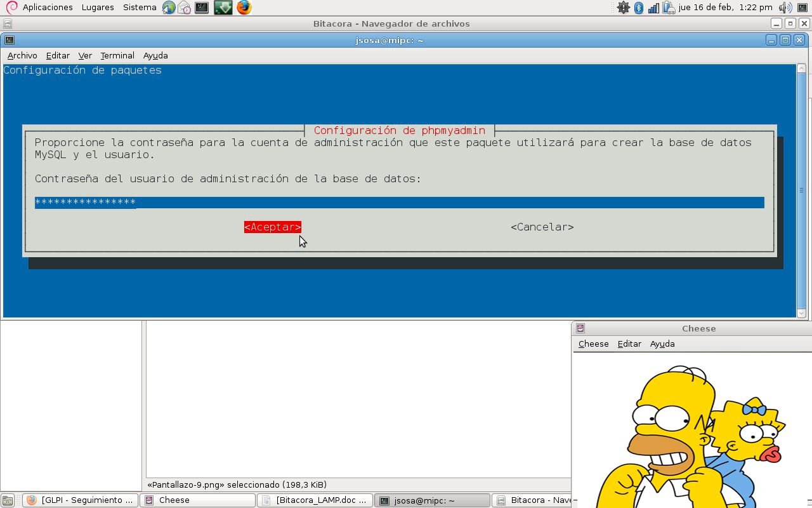
Task: Open terminal Ver menu
Action: pos(85,56)
